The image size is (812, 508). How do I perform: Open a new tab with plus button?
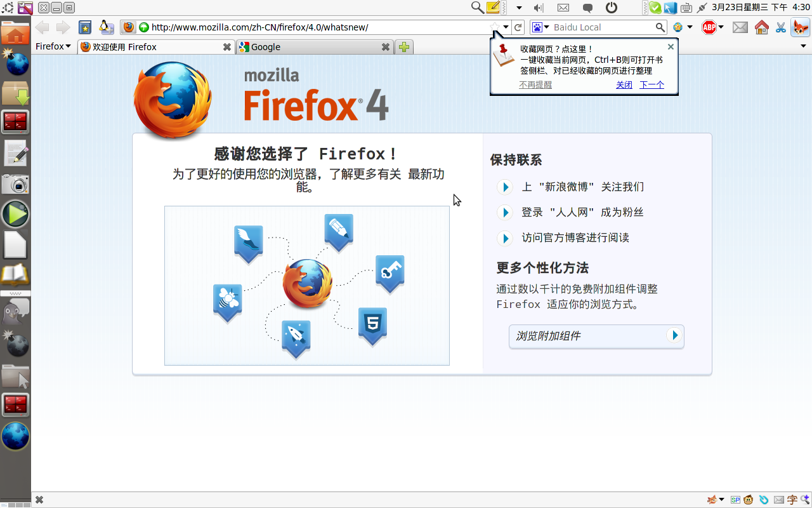click(x=403, y=47)
